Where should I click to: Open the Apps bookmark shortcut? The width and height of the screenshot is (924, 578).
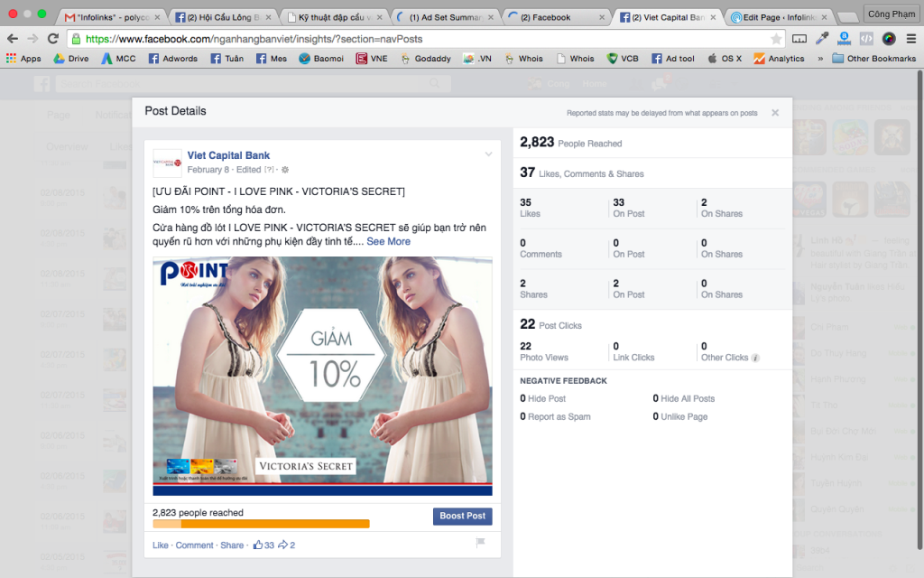23,59
